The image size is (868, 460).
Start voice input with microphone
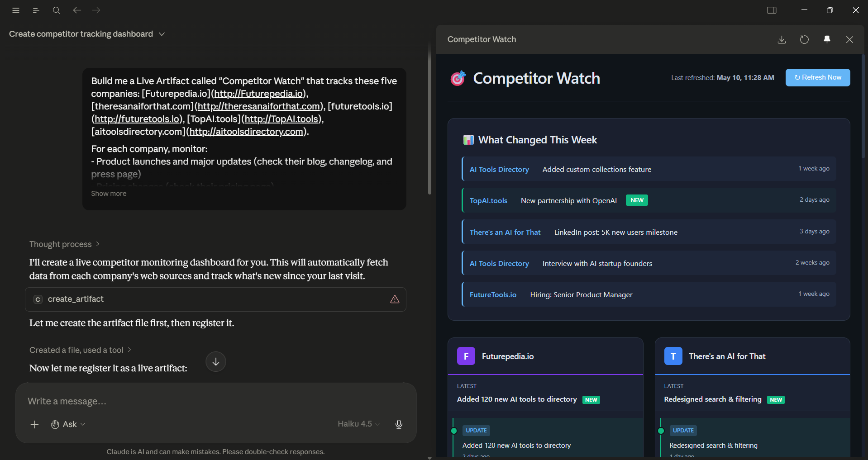point(399,424)
